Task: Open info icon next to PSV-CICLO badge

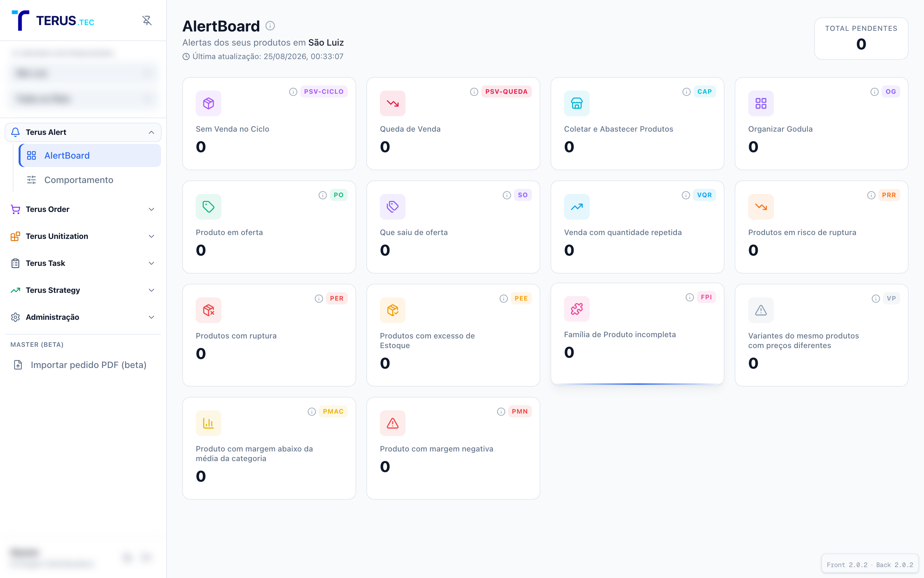Action: (x=293, y=92)
